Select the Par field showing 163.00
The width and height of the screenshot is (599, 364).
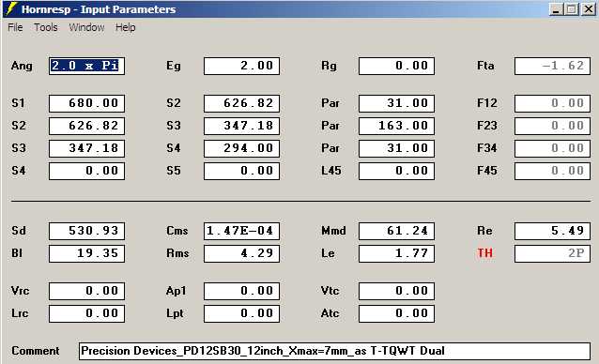pos(396,126)
